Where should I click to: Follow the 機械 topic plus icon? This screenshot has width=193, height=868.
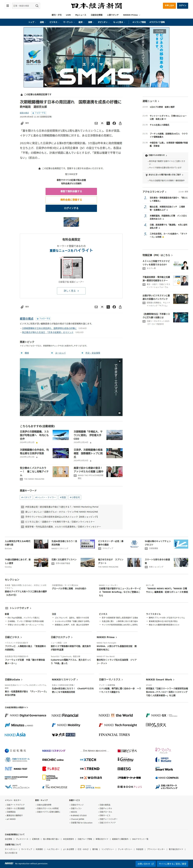point(22,353)
